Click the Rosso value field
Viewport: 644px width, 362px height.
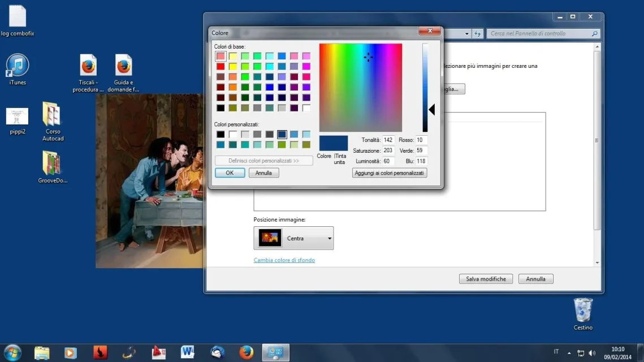tap(421, 140)
